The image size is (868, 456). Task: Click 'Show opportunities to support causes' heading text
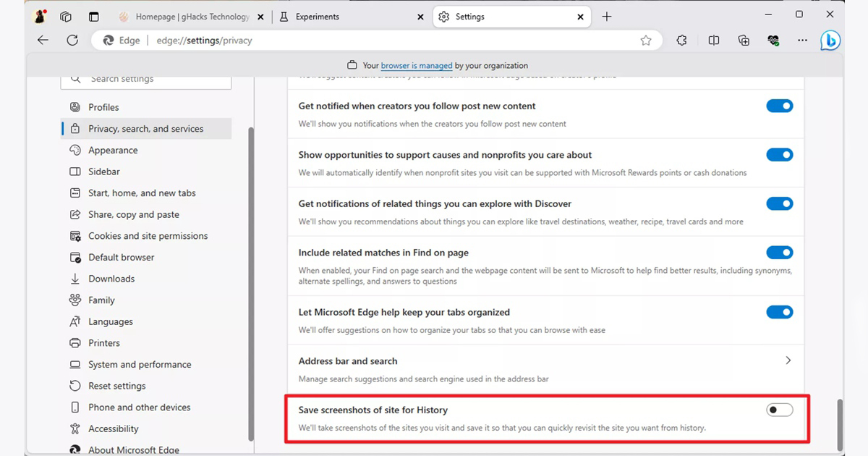pos(445,155)
